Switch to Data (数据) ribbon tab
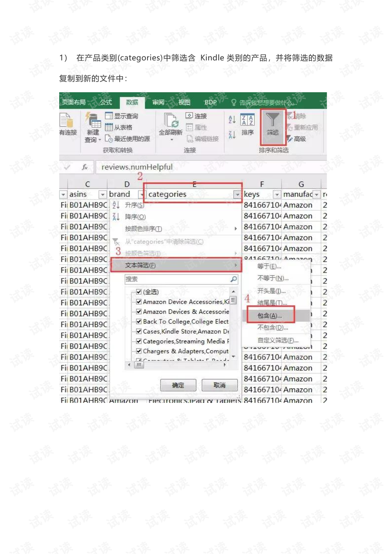Viewport: 392px width, 554px height. [x=131, y=102]
